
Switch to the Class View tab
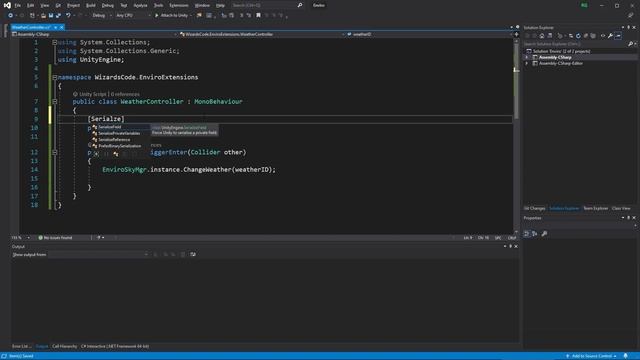(621, 209)
